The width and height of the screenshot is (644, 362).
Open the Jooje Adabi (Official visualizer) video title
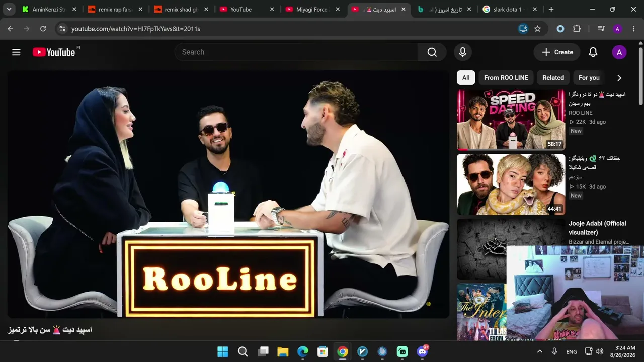point(597,228)
